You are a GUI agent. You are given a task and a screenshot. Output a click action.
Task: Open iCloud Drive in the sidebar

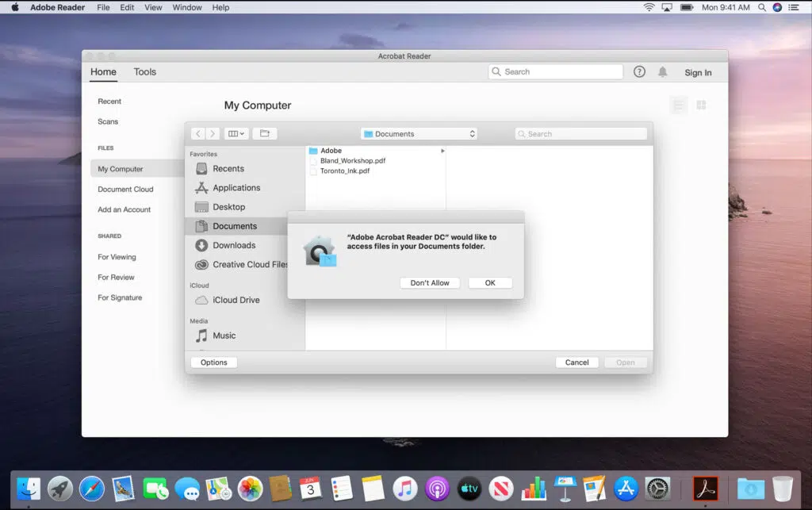(x=236, y=300)
